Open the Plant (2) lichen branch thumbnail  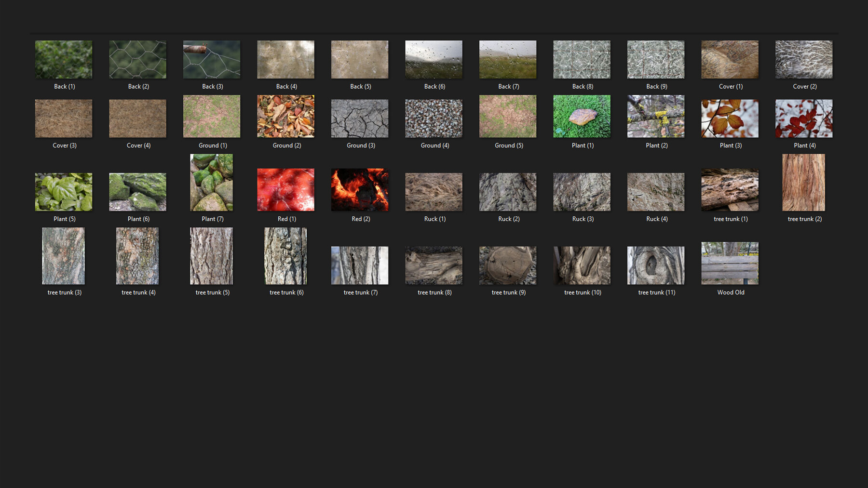click(x=656, y=116)
